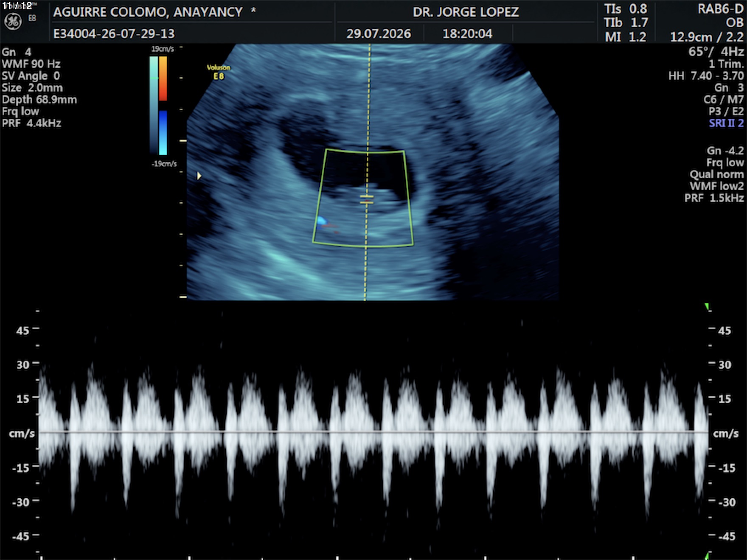747x560 pixels.
Task: Click the 11 / 12 image counter
Action: point(17,6)
